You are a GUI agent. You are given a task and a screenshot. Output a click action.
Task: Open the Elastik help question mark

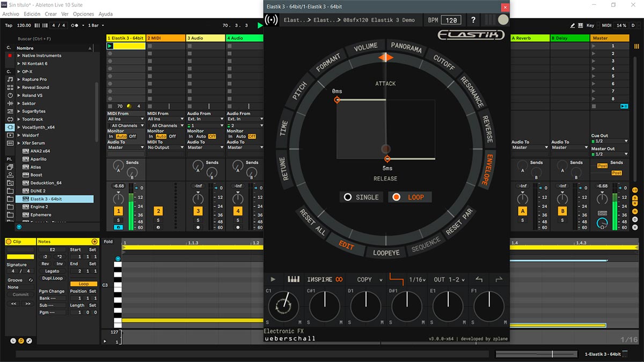pos(473,20)
